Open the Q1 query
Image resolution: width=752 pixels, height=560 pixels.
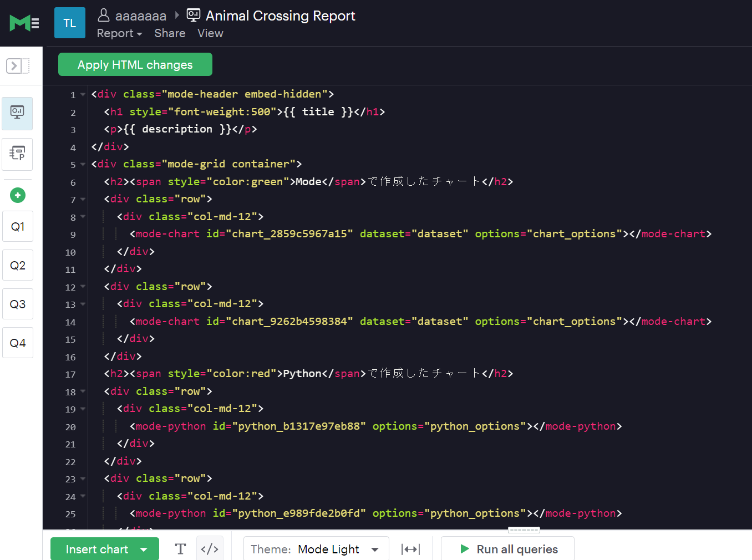pyautogui.click(x=18, y=226)
